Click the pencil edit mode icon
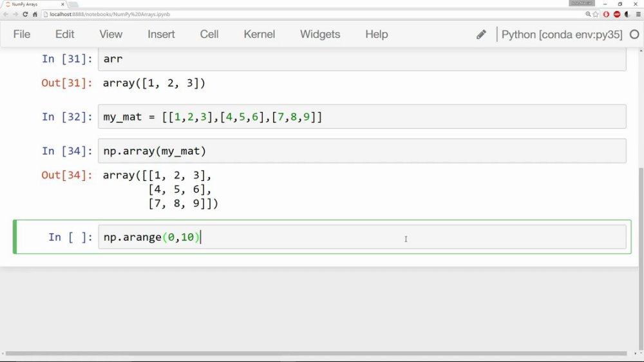 481,35
